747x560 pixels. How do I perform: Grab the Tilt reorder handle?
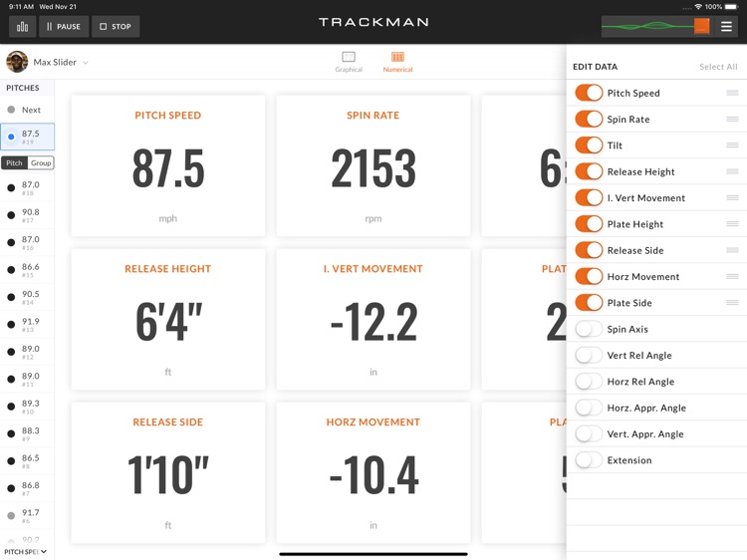732,144
